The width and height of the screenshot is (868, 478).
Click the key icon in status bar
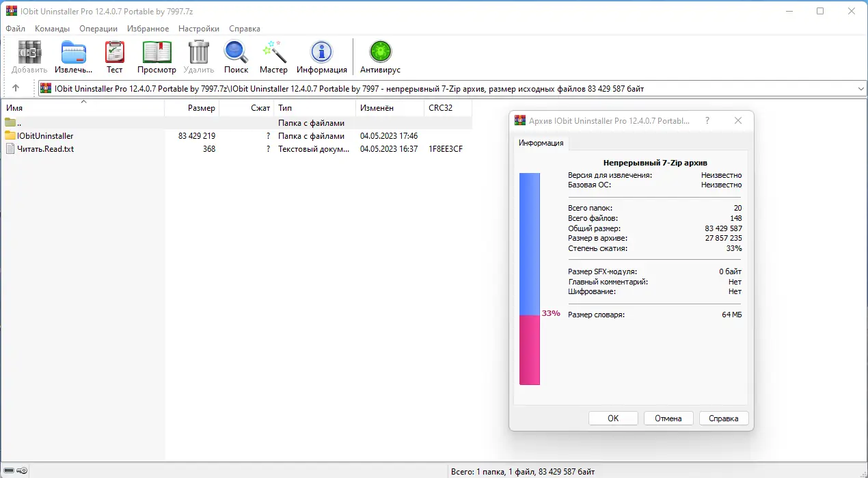[x=22, y=471]
